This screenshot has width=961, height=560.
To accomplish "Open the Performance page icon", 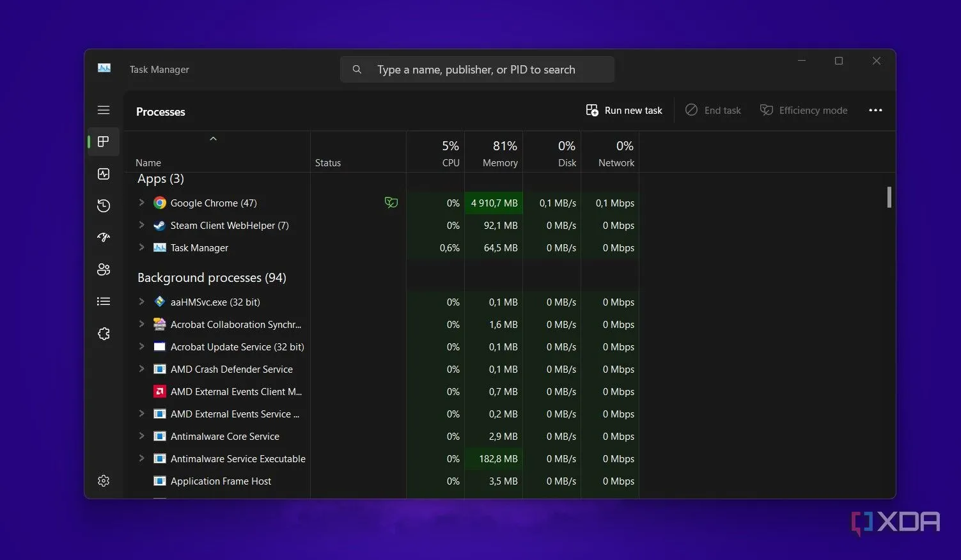I will click(104, 174).
